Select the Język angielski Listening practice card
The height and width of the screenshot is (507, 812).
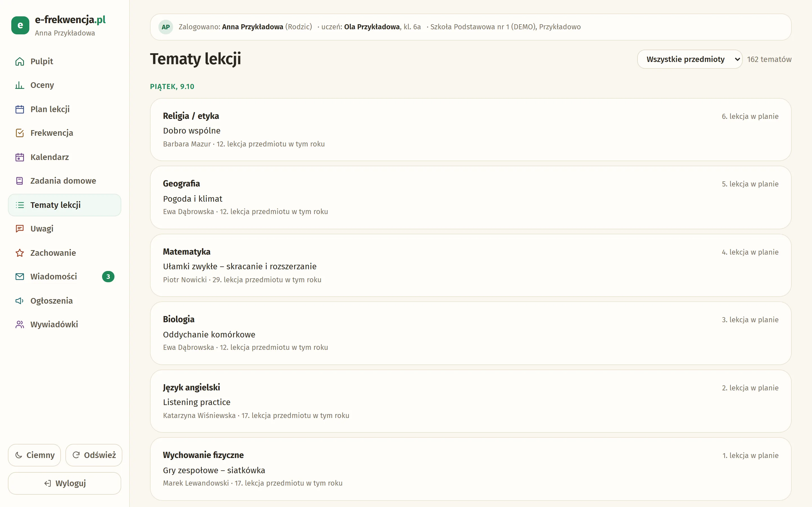(470, 401)
